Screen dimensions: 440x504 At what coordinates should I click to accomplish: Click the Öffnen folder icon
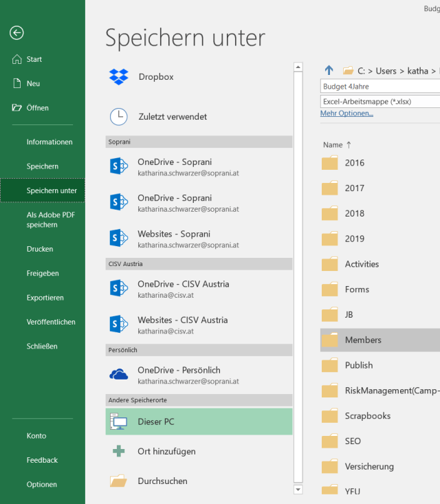16,108
